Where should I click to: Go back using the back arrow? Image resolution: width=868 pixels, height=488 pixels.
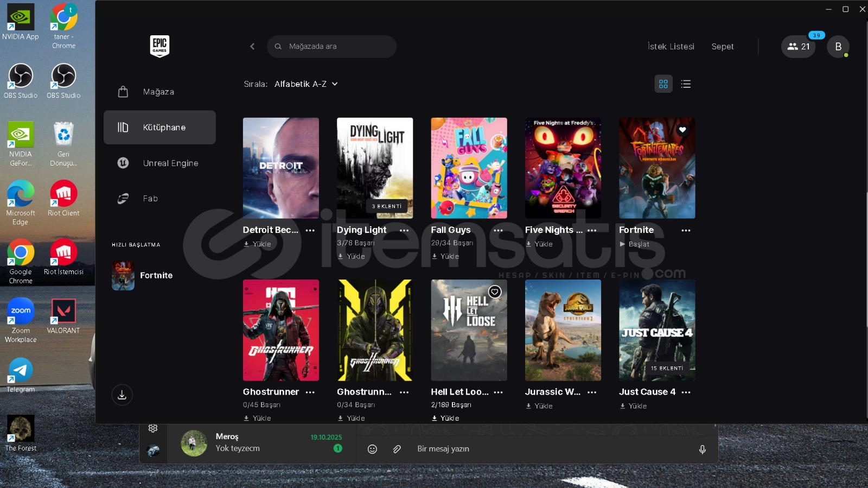[x=252, y=47]
